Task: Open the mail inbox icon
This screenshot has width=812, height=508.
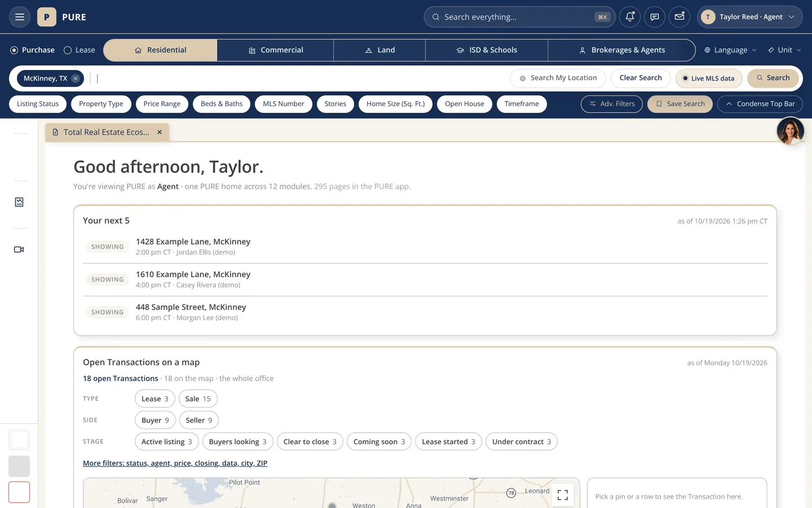Action: click(x=679, y=17)
